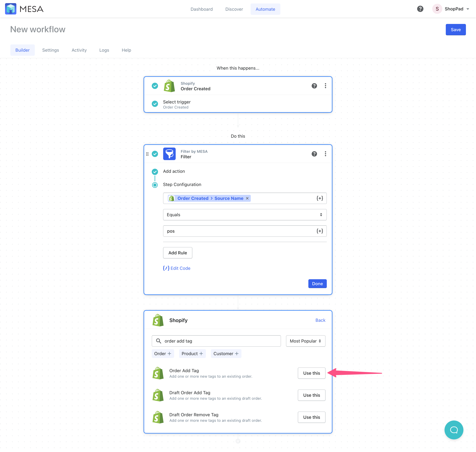Click the MESA logo icon
Viewport: 476px width, 452px height.
11,9
